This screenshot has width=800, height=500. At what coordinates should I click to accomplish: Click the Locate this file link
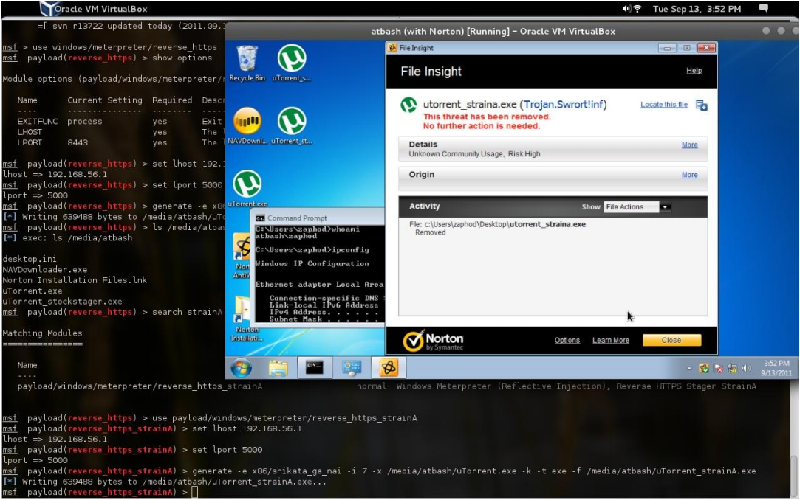click(x=664, y=105)
